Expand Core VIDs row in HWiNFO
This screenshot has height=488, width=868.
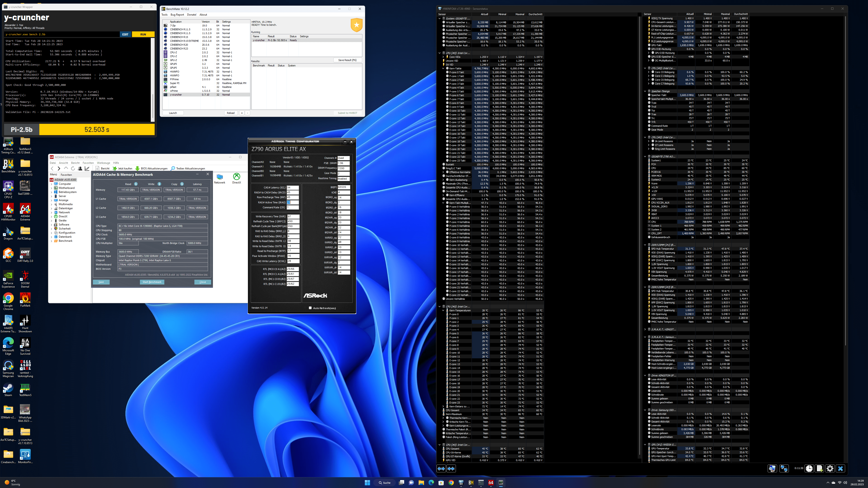tap(443, 57)
